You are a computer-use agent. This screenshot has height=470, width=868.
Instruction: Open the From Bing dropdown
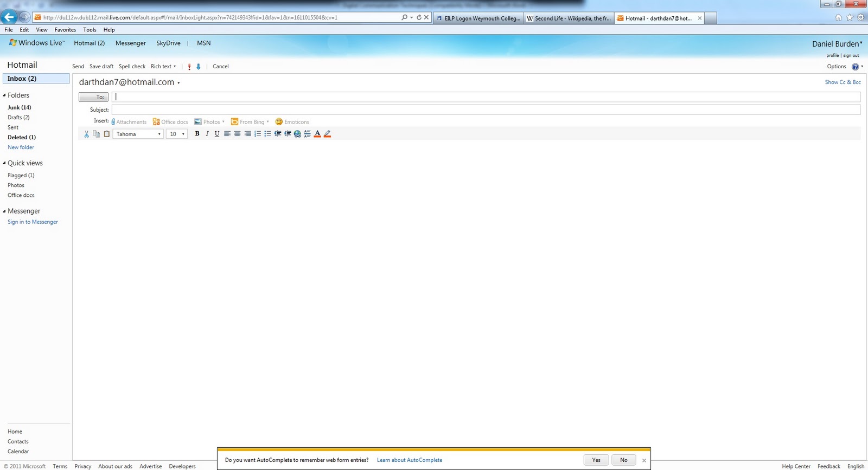click(250, 122)
